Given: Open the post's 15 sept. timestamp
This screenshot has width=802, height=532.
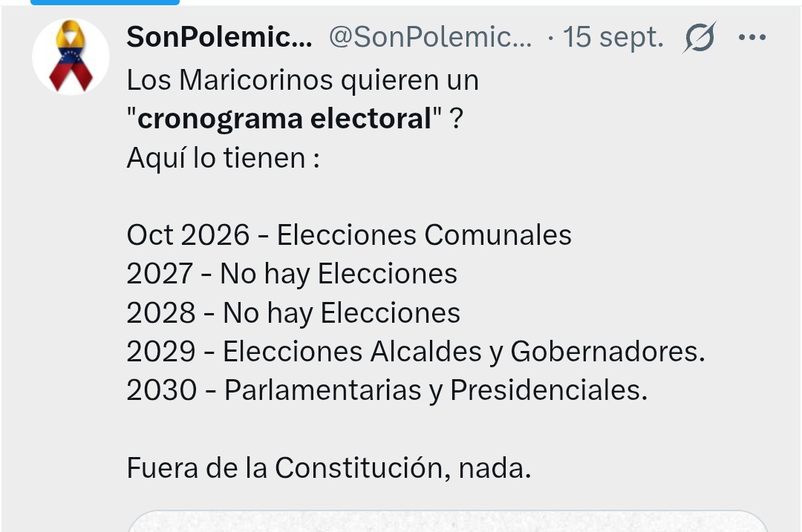Looking at the screenshot, I should 613,37.
